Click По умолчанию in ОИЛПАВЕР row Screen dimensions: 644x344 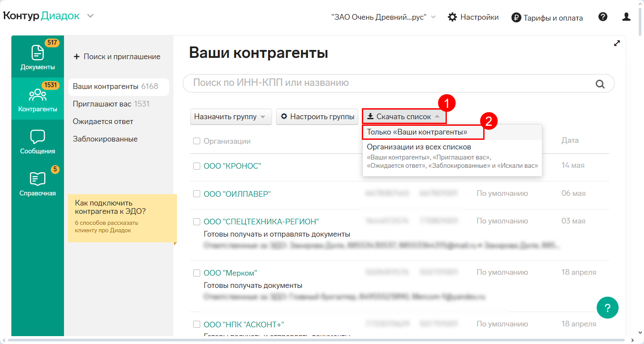point(502,193)
